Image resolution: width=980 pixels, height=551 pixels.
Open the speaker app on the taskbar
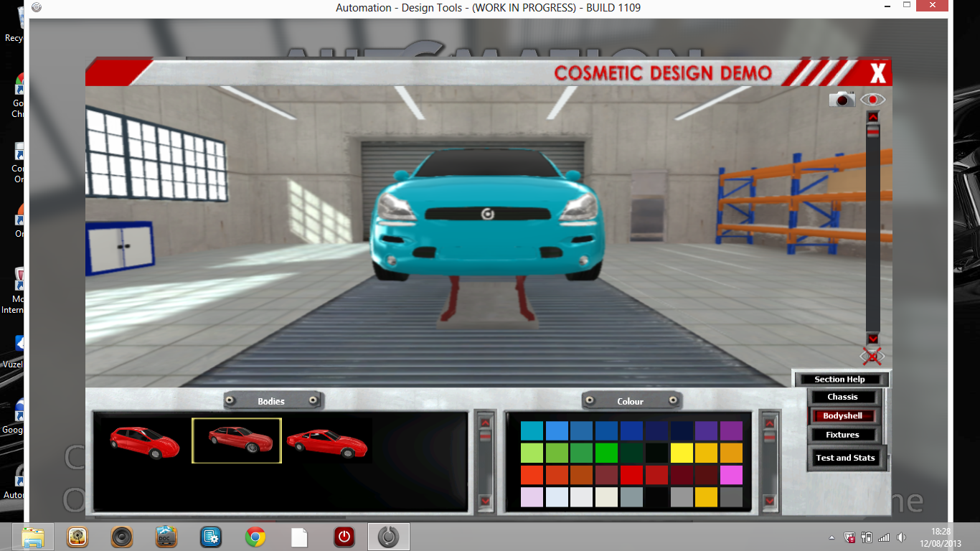122,537
